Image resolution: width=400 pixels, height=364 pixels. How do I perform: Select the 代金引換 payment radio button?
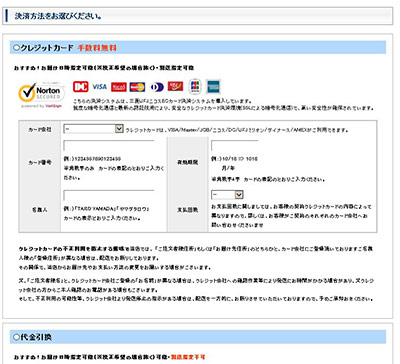(x=16, y=337)
